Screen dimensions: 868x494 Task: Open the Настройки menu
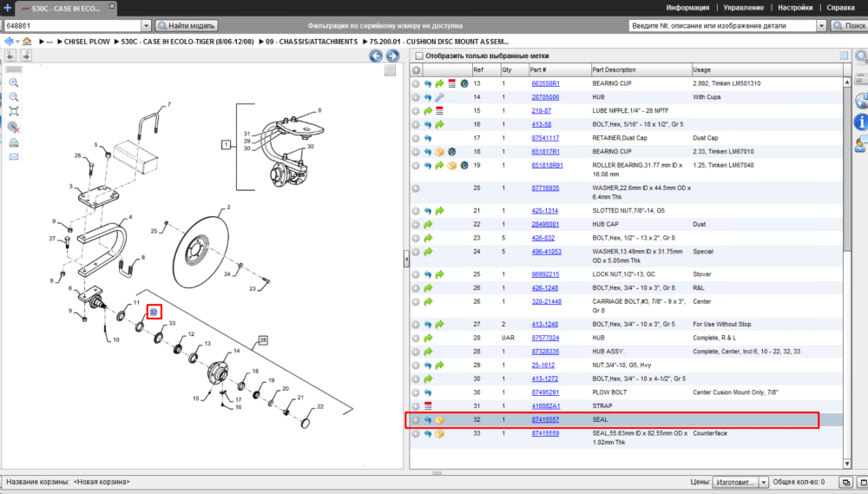pyautogui.click(x=795, y=8)
